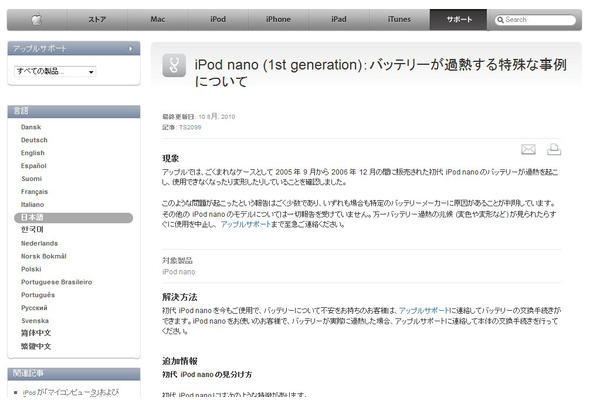
Task: Switch language to Norsk Bokmål
Action: (44, 256)
